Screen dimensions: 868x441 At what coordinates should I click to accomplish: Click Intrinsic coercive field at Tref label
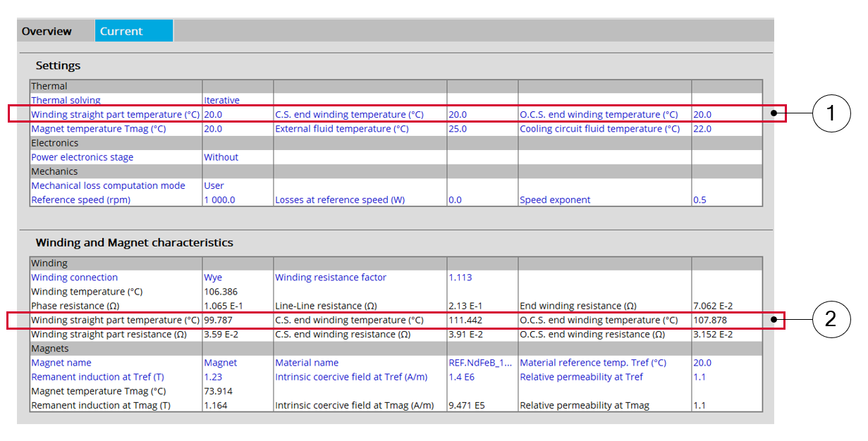pos(351,377)
